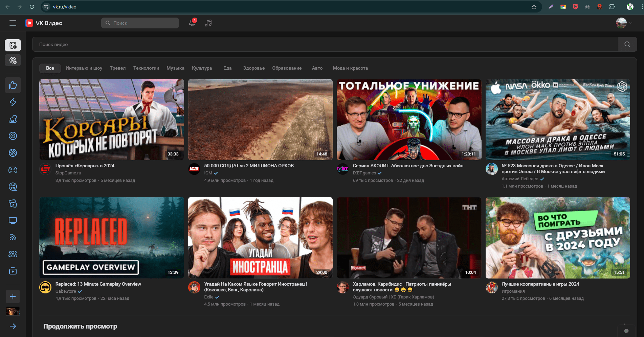Open VK Music using the music note icon

(208, 23)
